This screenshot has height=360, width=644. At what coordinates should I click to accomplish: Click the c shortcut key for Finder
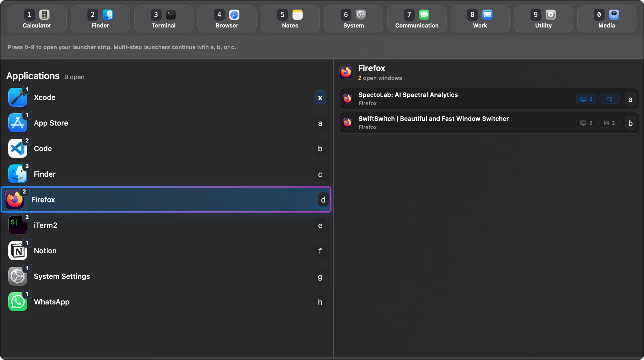[320, 174]
